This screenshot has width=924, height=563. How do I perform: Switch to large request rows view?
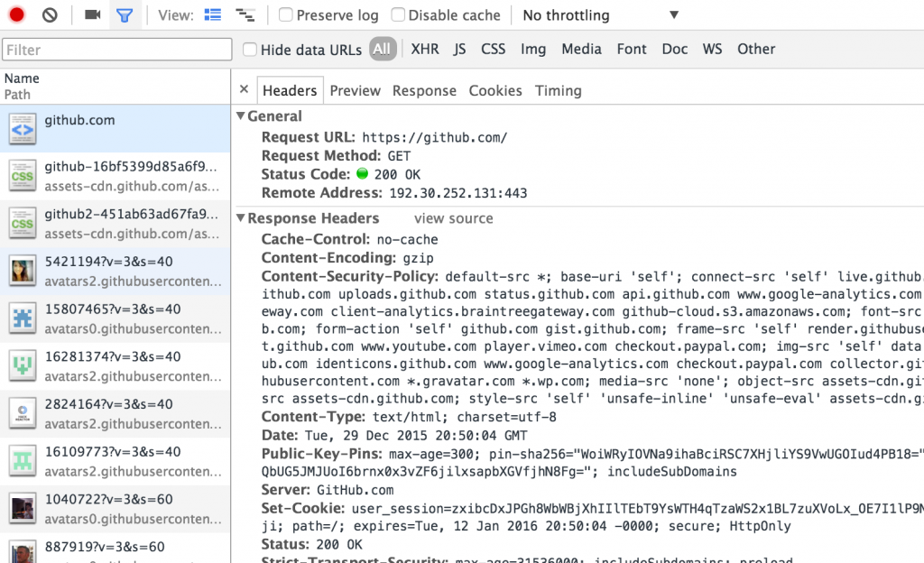213,15
